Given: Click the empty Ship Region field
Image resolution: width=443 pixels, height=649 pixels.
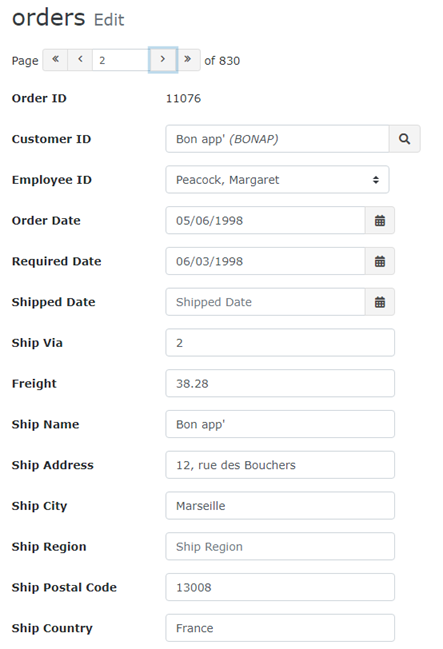Looking at the screenshot, I should tap(280, 547).
